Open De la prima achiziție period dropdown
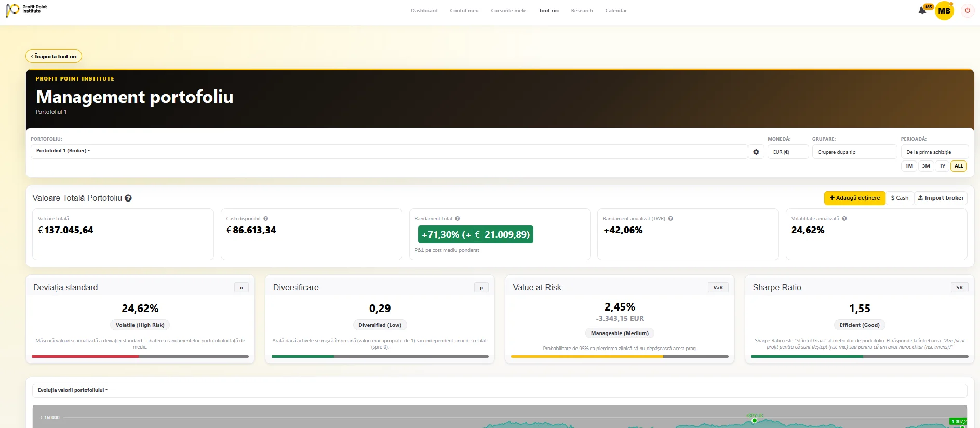This screenshot has width=980, height=428. [x=934, y=152]
